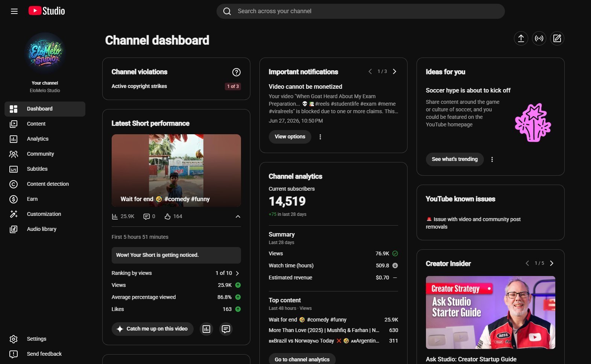Click the View options button

click(290, 136)
